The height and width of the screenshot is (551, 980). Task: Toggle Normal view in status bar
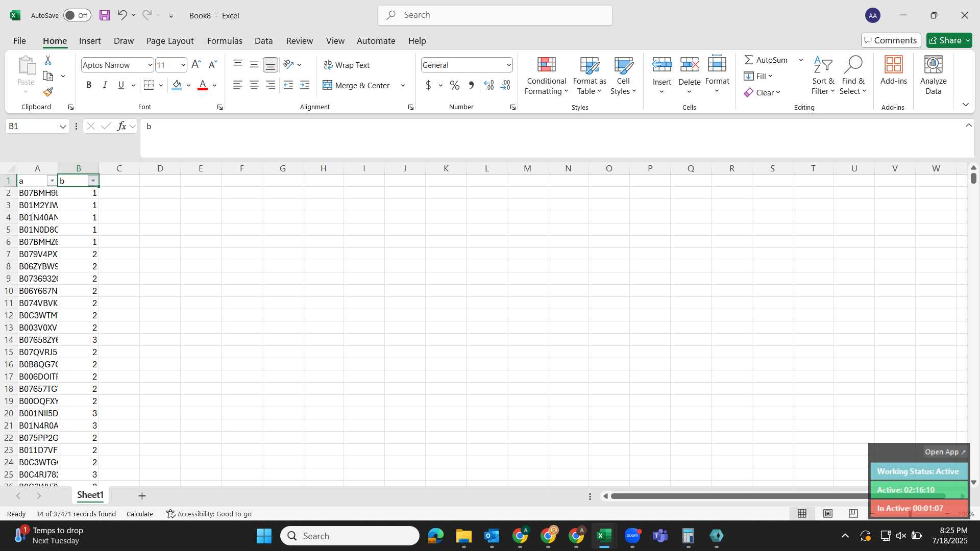802,513
